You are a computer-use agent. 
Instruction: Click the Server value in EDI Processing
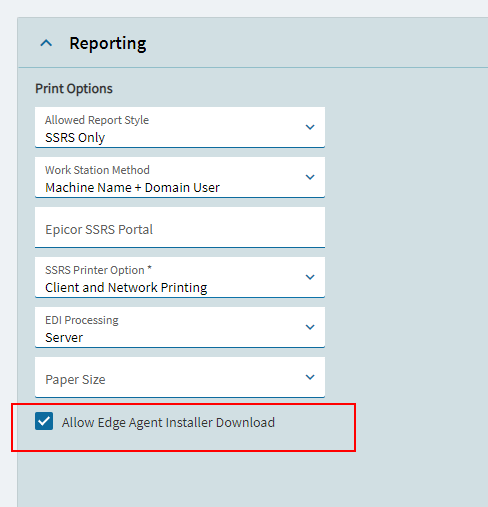[64, 338]
